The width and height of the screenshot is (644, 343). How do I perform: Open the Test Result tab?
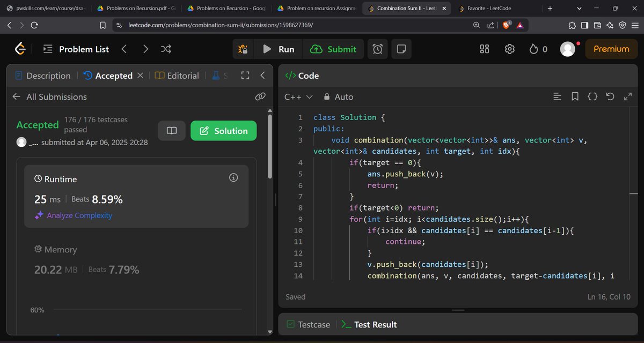coord(369,324)
